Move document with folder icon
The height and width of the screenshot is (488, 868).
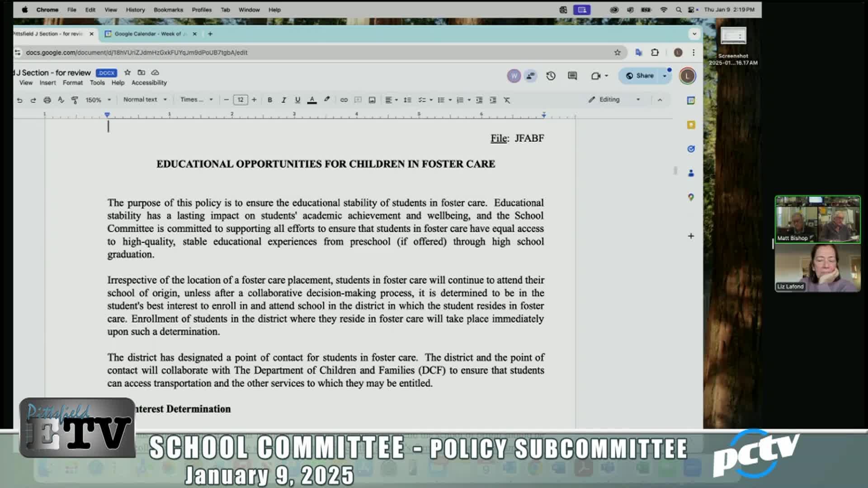142,72
